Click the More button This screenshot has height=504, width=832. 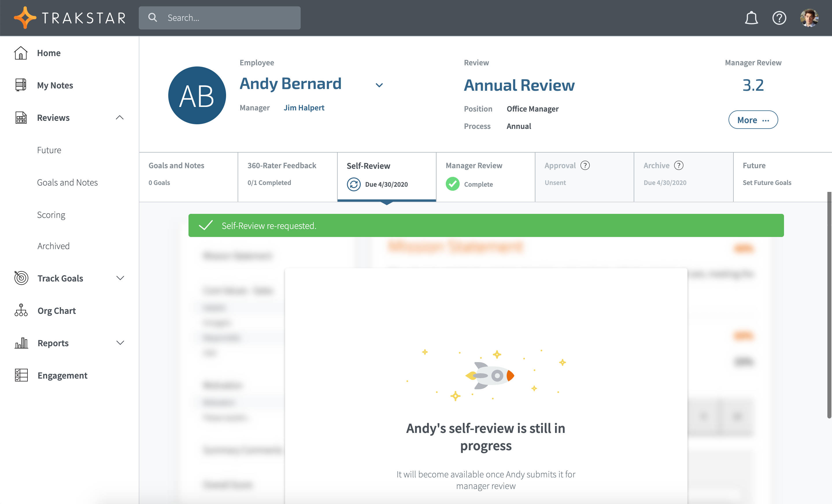(753, 120)
